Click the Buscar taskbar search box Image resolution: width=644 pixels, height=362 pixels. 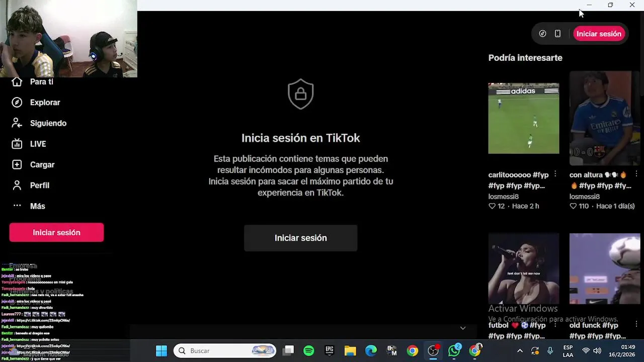point(225,351)
